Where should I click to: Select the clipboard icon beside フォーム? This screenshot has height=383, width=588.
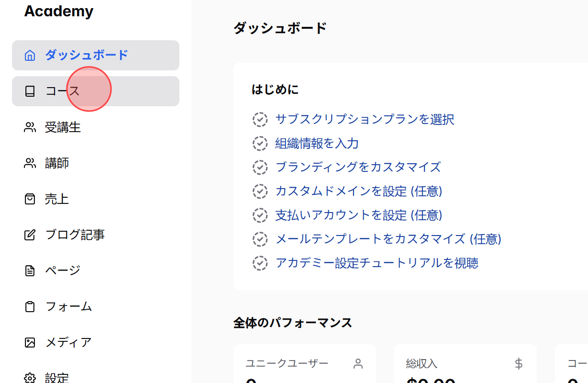tap(30, 306)
